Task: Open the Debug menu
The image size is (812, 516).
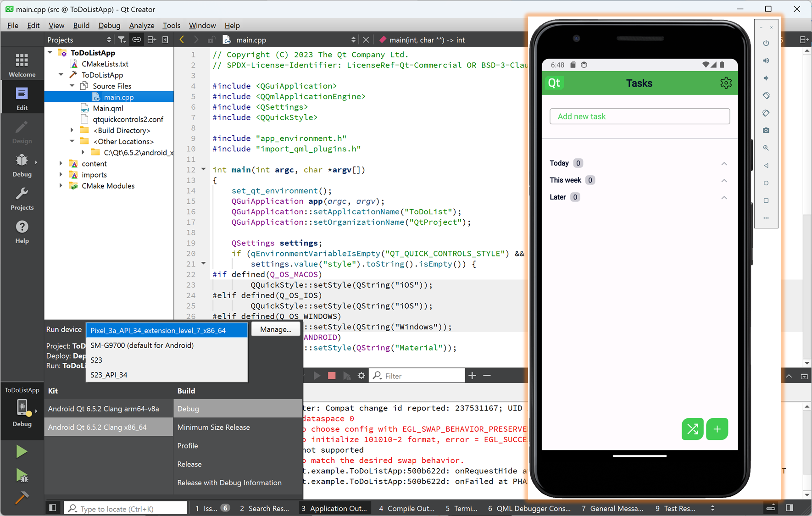Action: tap(109, 25)
